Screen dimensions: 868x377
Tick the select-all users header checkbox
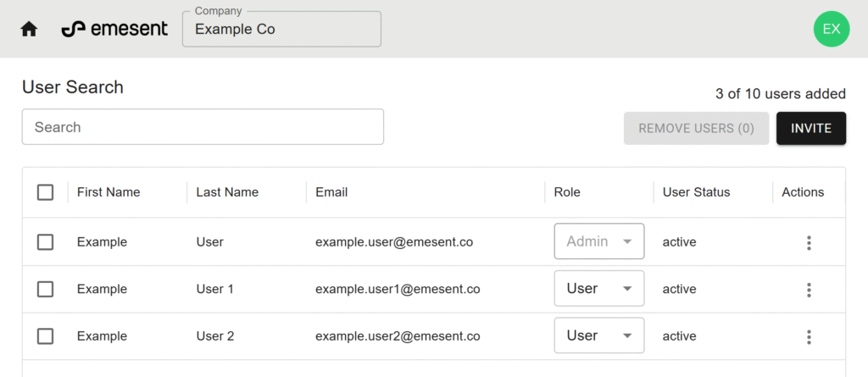[46, 192]
